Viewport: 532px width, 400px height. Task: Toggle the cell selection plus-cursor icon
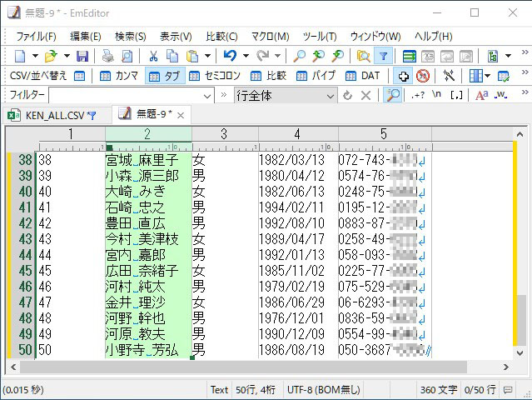(x=403, y=76)
